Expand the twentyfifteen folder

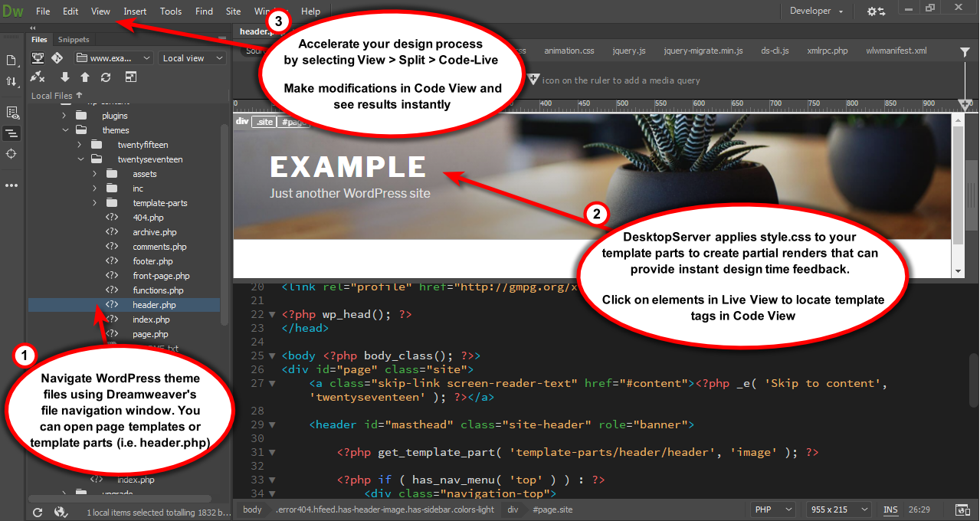point(80,145)
